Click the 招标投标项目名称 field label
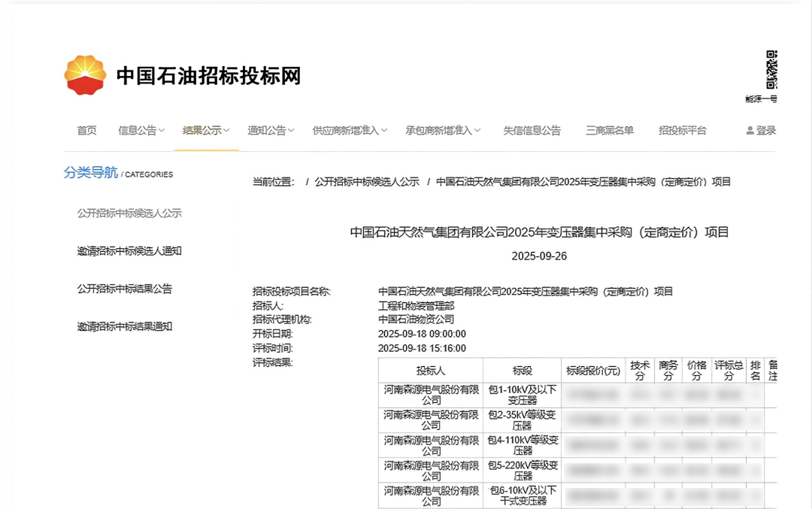This screenshot has height=509, width=812. 292,292
